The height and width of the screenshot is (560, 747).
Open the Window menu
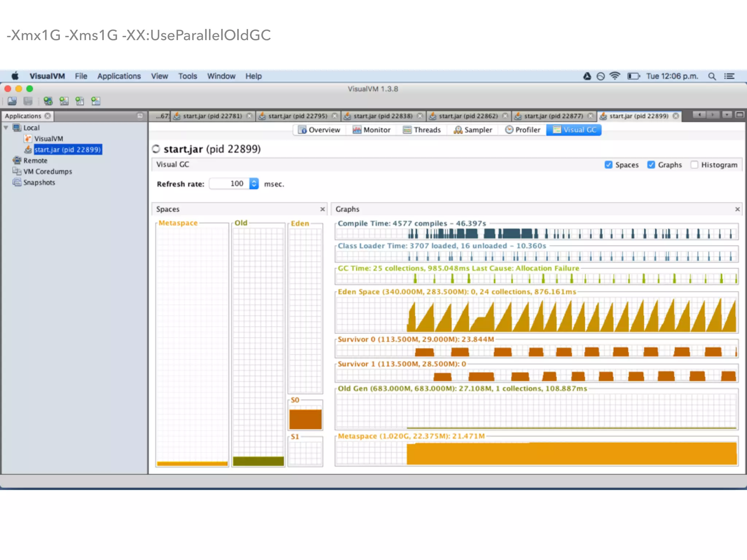pos(221,76)
